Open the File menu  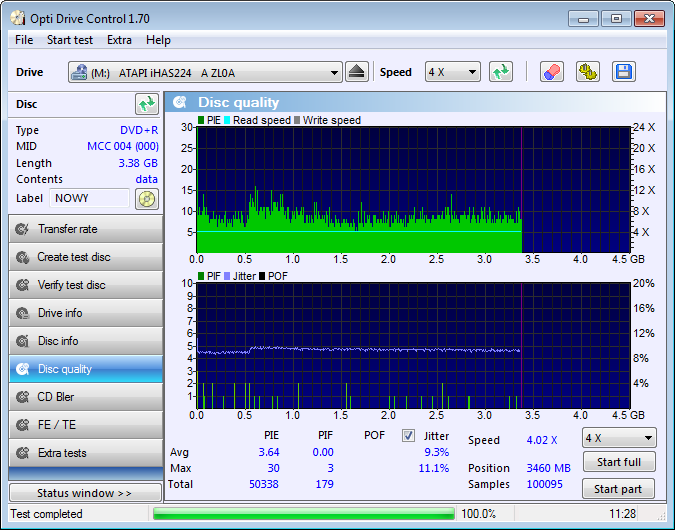(x=24, y=40)
